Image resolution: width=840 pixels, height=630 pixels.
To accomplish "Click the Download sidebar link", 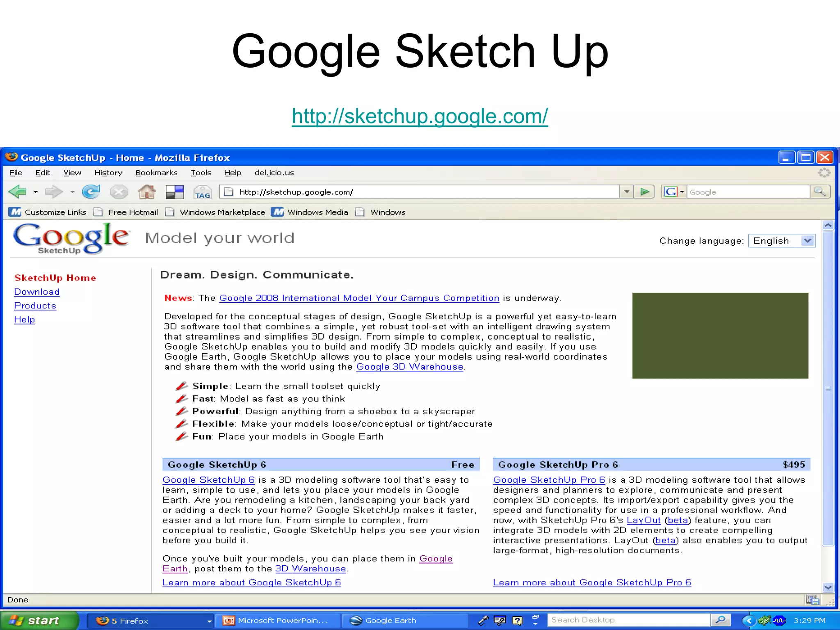I will (x=37, y=292).
